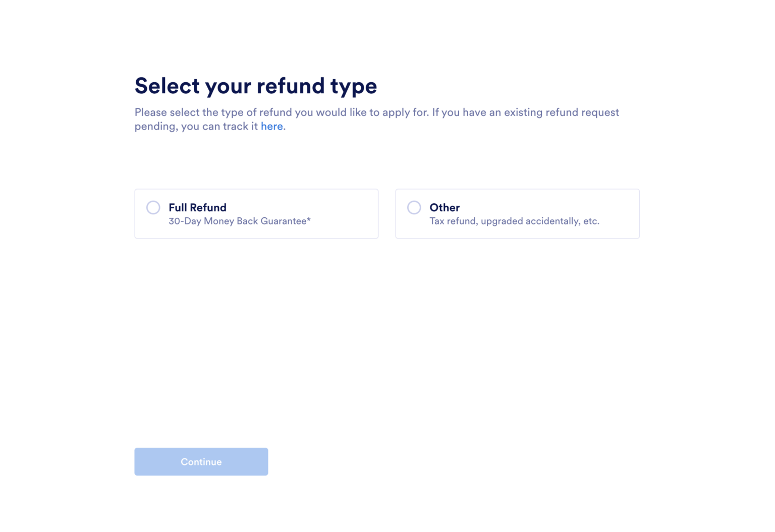Submit your refund type choice with Continue
Screen dimensions: 775x532
point(201,461)
